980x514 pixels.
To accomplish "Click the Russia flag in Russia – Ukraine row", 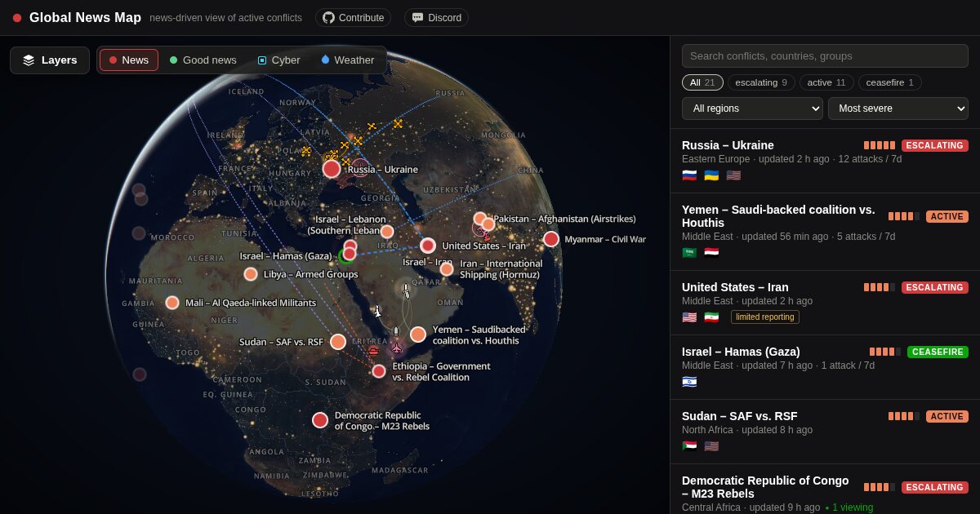I will pos(689,175).
